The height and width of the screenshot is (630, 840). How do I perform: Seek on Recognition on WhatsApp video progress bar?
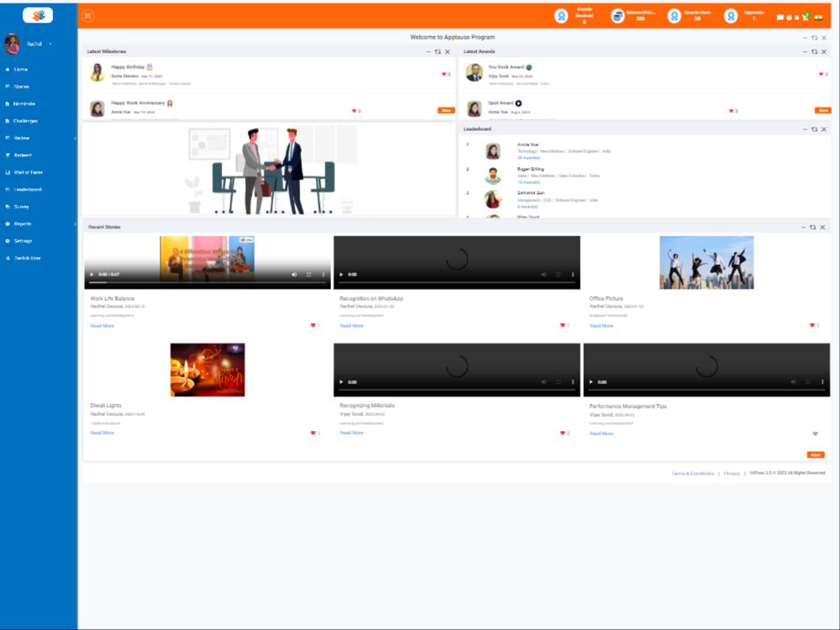pos(457,282)
